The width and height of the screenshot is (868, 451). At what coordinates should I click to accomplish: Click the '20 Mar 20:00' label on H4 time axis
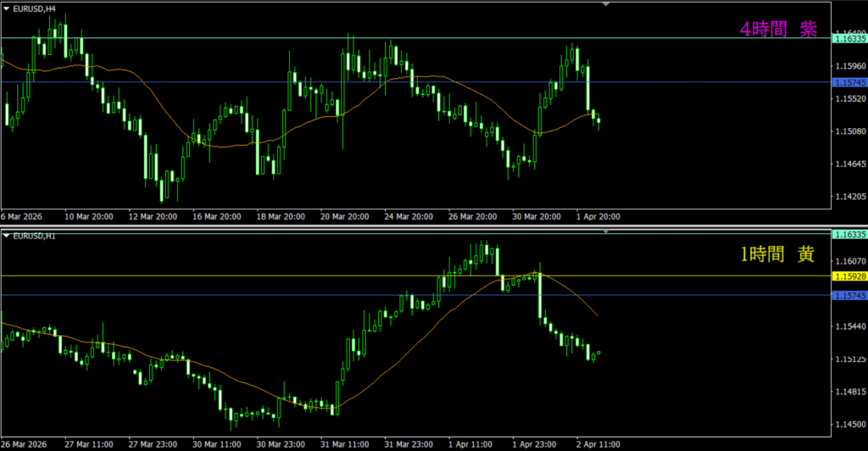coord(344,217)
